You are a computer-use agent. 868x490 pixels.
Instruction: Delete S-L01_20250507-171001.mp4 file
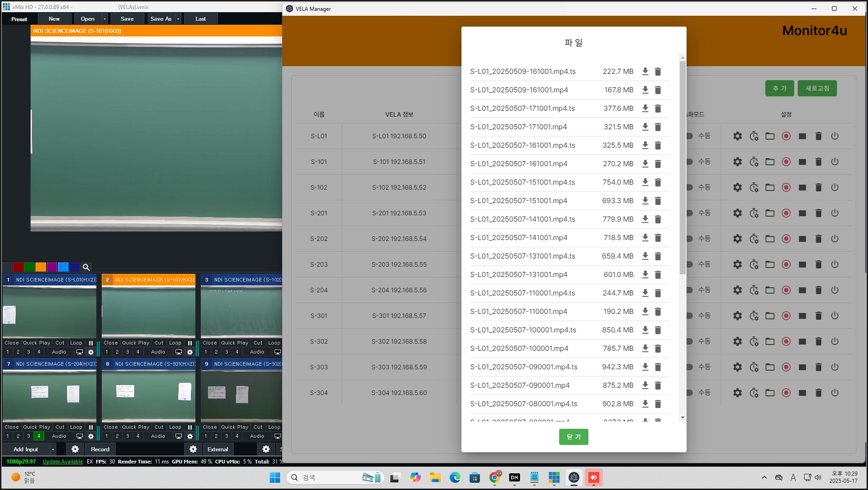click(x=658, y=127)
